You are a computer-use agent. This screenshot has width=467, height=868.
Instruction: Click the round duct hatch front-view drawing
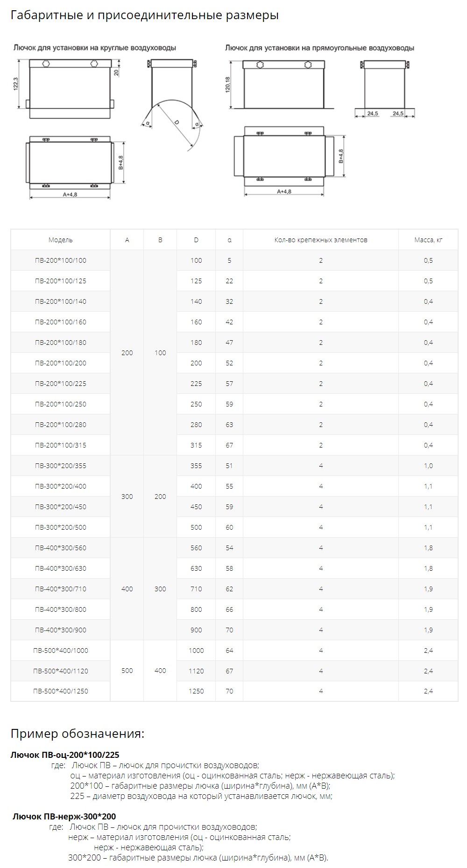[x=70, y=89]
